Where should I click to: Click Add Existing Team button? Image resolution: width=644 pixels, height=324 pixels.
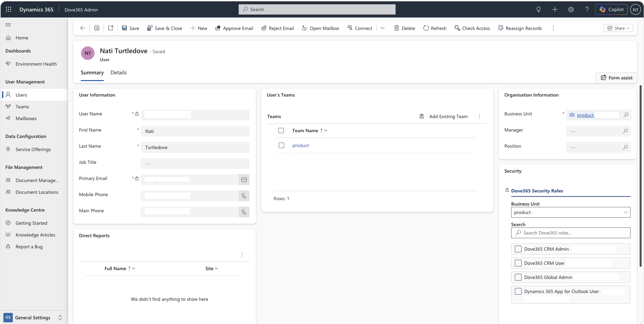[444, 116]
